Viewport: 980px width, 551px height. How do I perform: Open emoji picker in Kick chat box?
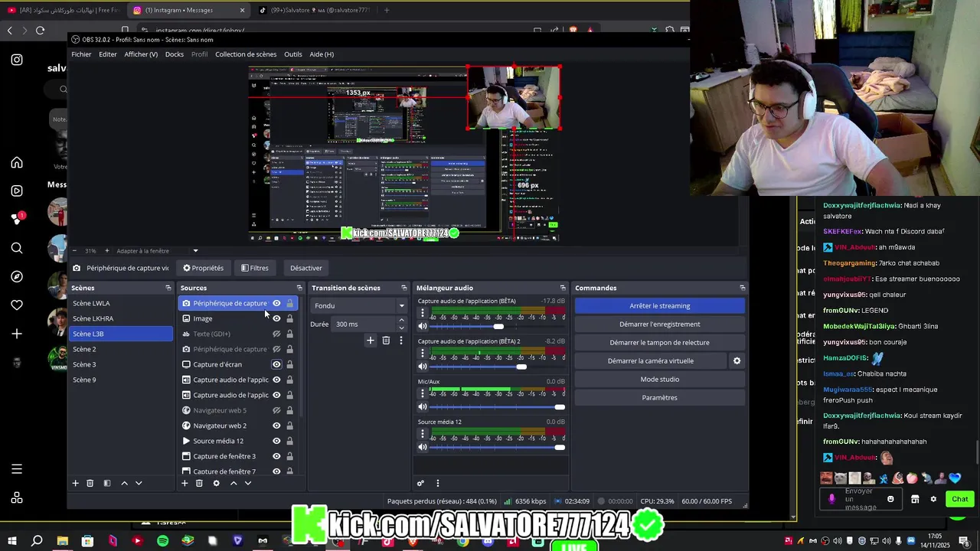click(x=890, y=499)
